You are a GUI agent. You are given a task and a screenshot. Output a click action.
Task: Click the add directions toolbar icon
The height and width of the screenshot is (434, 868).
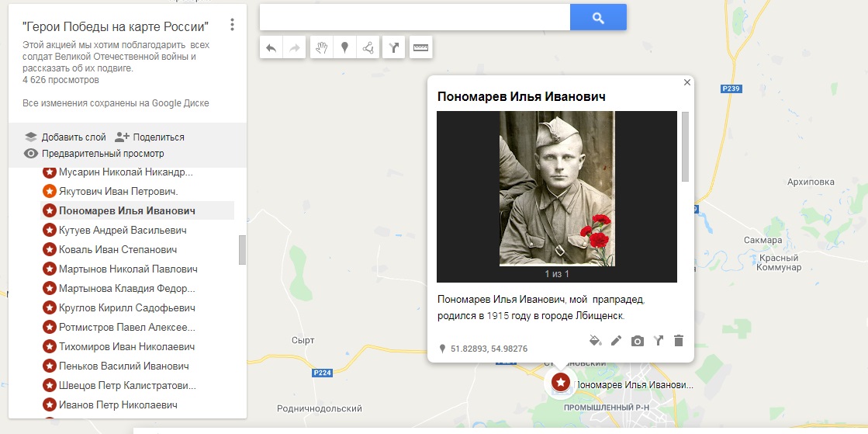click(x=393, y=48)
